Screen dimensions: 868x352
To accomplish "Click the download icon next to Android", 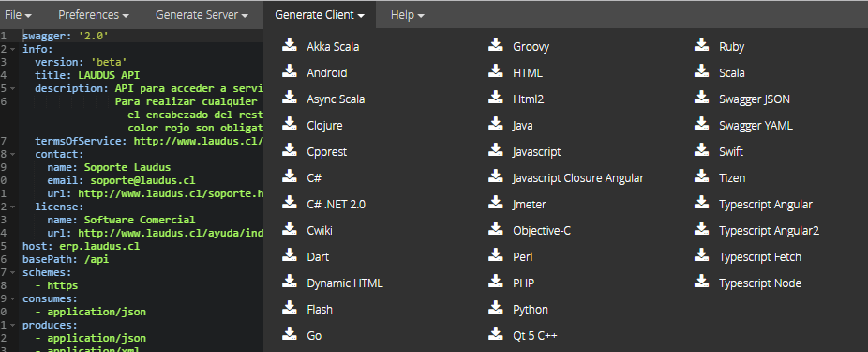I will coord(290,71).
